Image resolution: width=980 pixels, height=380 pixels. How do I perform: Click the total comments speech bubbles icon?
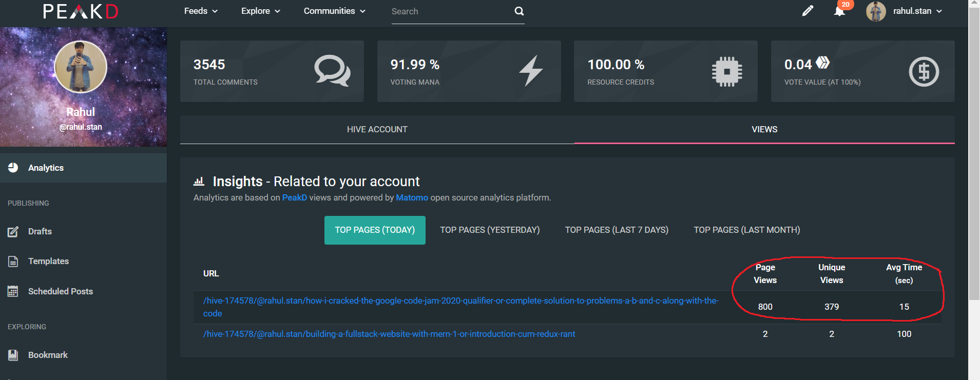[x=332, y=71]
